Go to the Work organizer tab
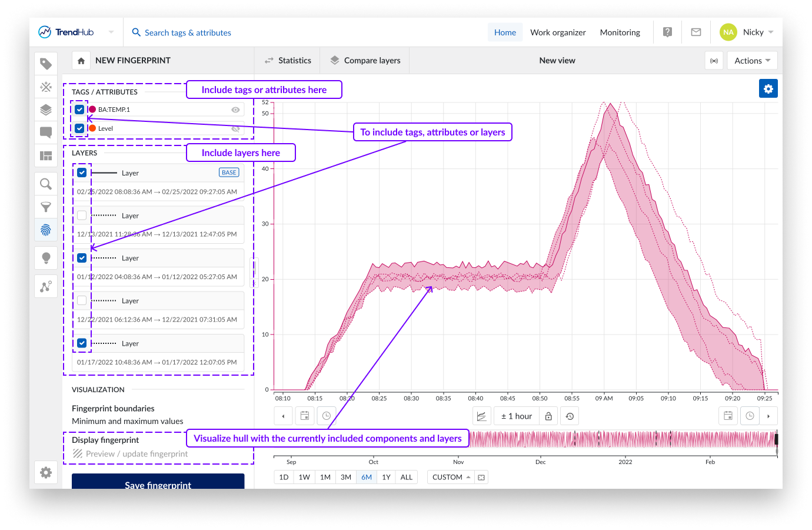Viewport: 812px width, 530px height. coord(558,32)
